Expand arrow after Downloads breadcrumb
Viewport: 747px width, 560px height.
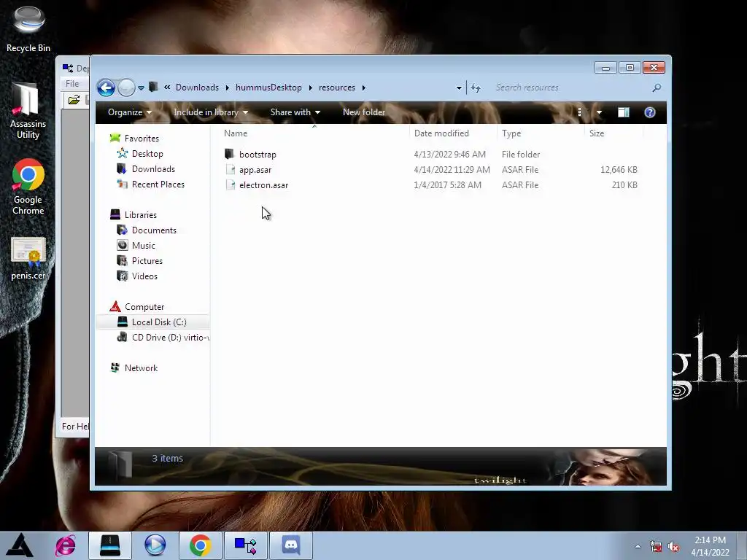coord(228,87)
